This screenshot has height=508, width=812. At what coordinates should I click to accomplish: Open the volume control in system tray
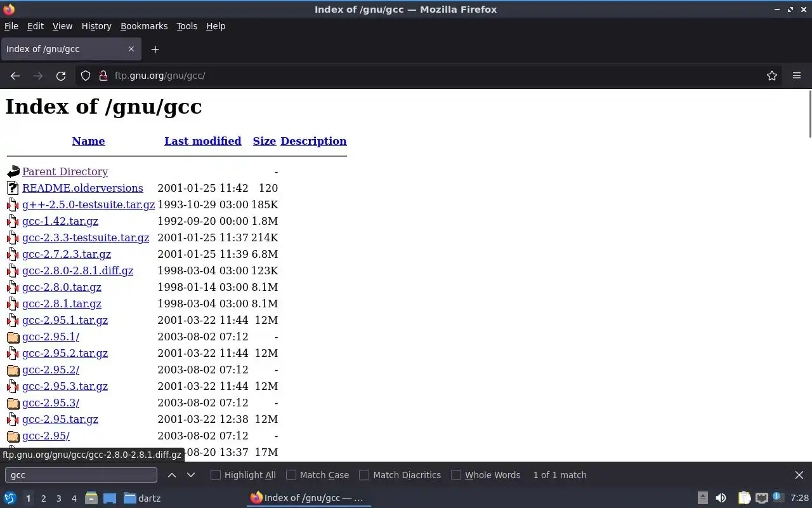721,498
